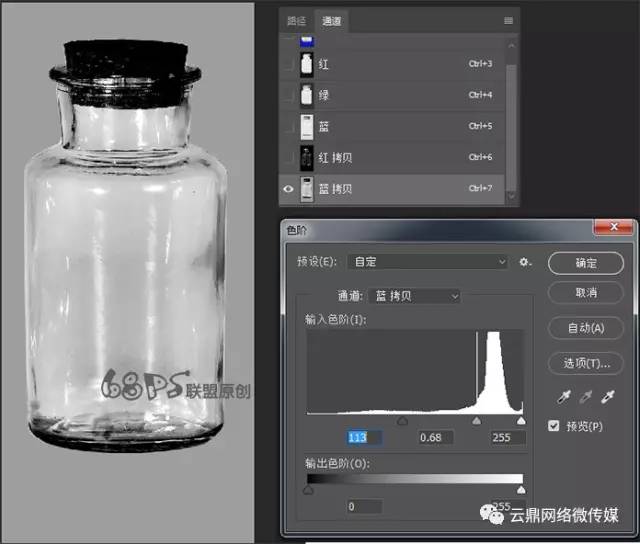Expand the 预设 preset dropdown
Viewport: 640px width, 544px height.
[x=427, y=262]
